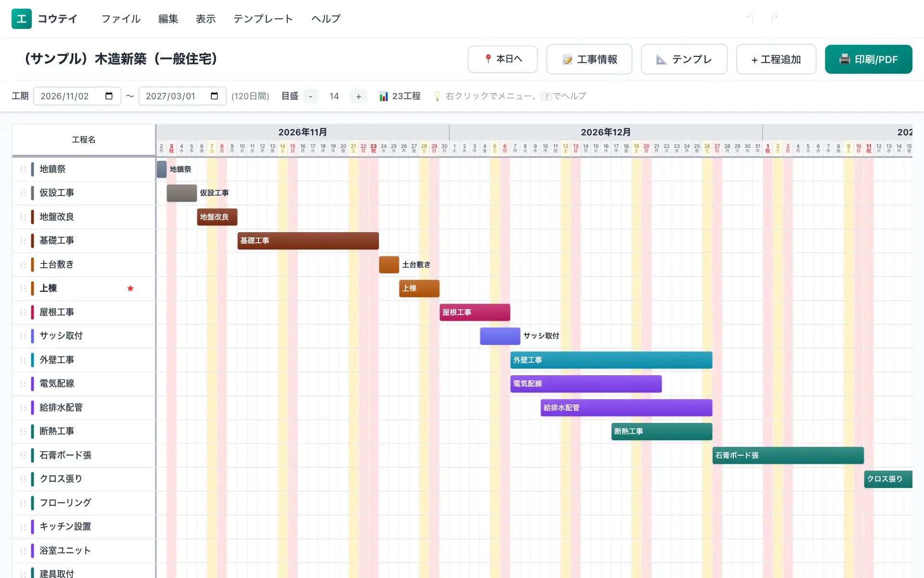Click the undo arrow icon
Viewport: 924px width, 578px height.
point(750,18)
